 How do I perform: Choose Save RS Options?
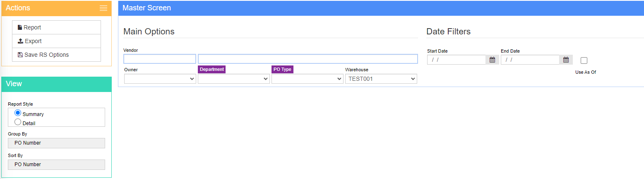(x=56, y=55)
